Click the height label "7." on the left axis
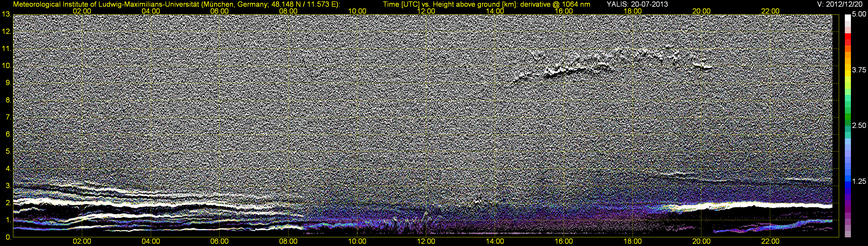 click(8, 117)
